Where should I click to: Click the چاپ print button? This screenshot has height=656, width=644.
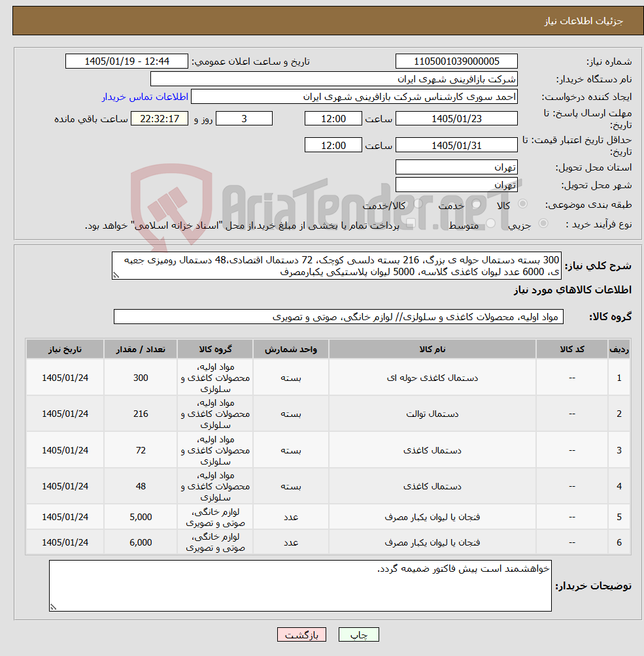(359, 634)
